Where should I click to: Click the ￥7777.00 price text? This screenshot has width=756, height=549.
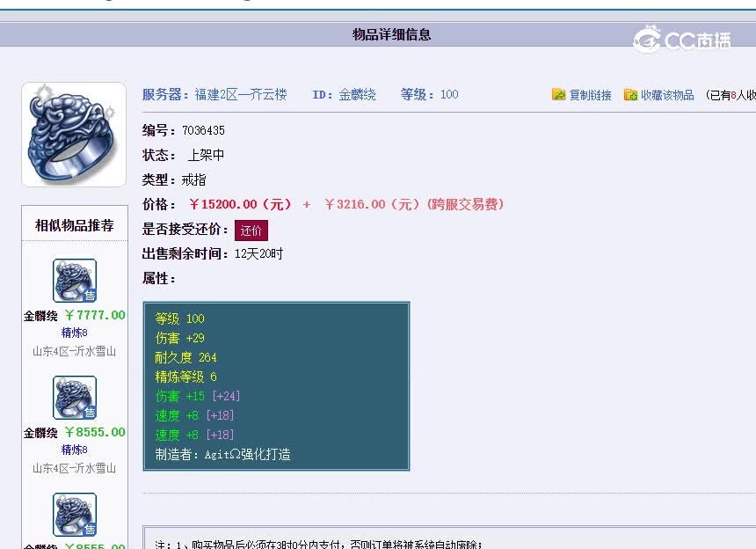tap(95, 315)
